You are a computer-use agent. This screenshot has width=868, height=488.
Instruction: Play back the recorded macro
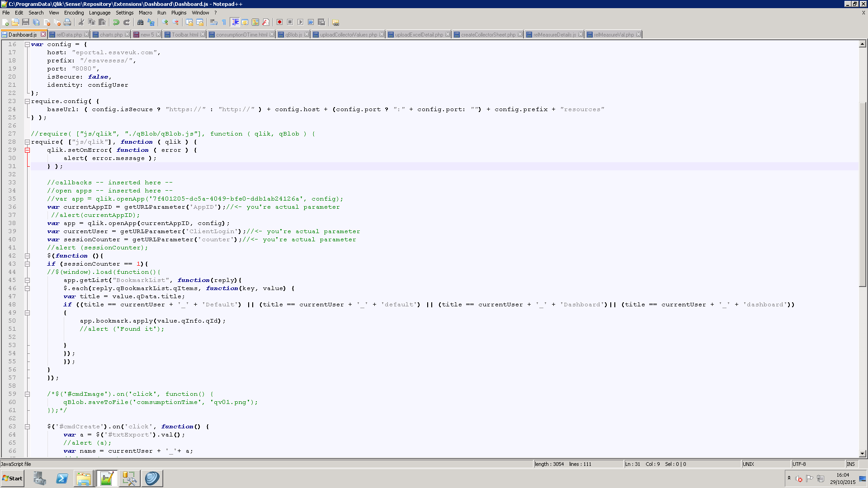tap(301, 22)
